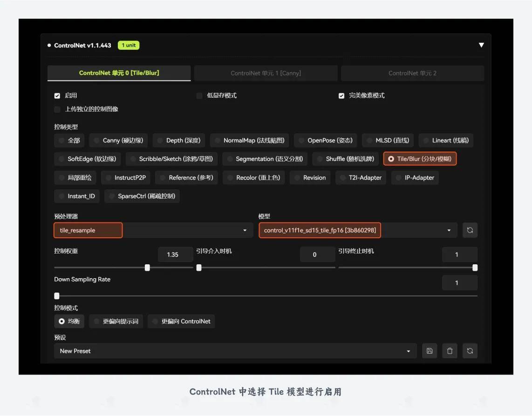The width and height of the screenshot is (532, 416).
Task: Select SparseCtrl (稀疏控制) control type
Action: [x=142, y=196]
